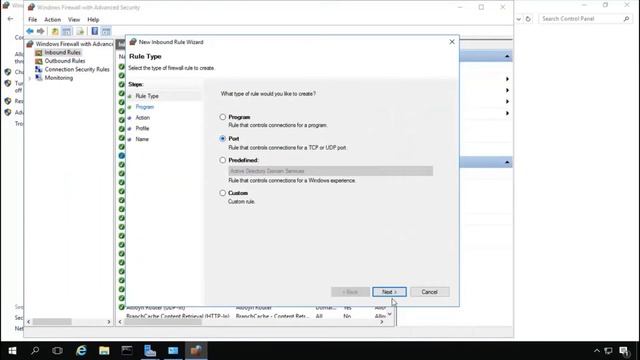This screenshot has width=640, height=360.
Task: Open the Command Prompt taskbar icon
Action: pos(127,351)
